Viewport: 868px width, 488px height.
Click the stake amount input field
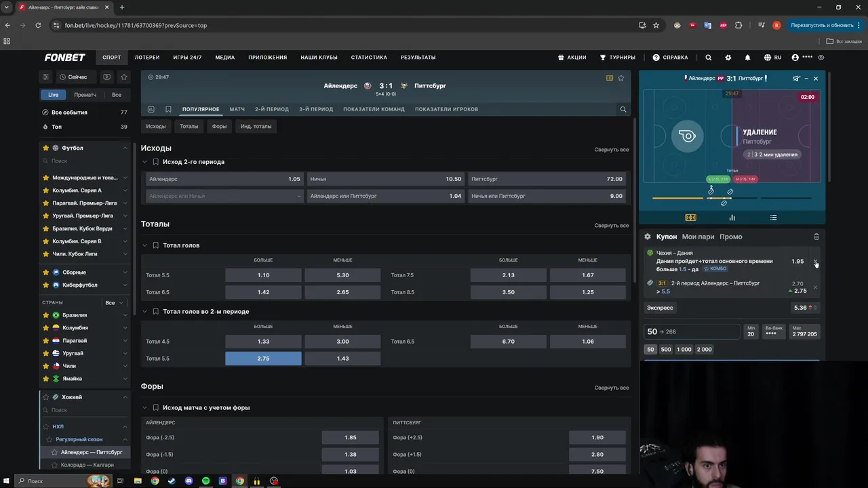[x=692, y=331]
